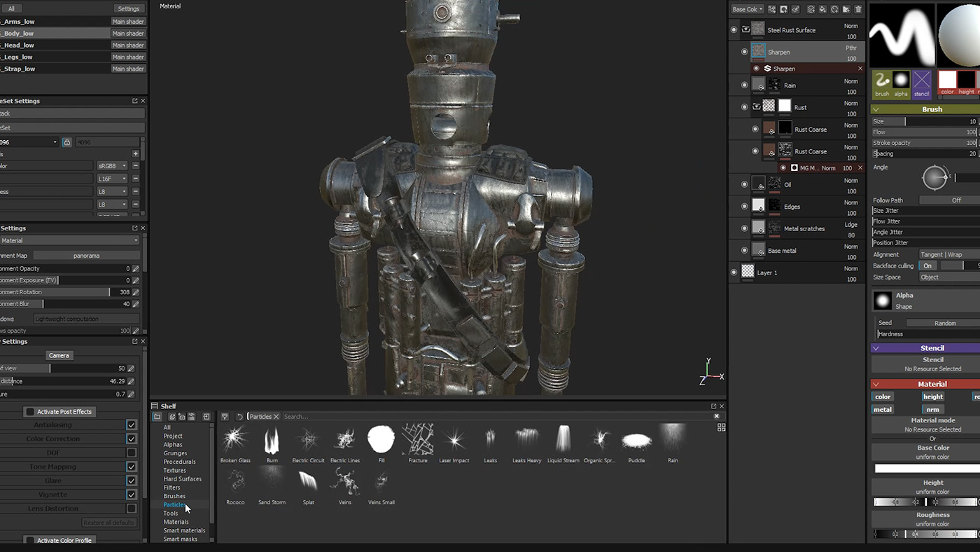Collapse the Stencil section

(876, 348)
